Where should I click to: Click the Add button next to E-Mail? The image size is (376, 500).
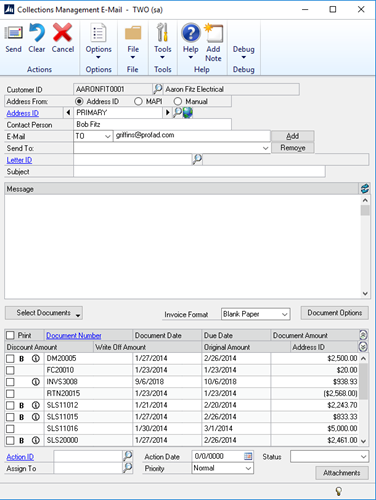pyautogui.click(x=292, y=136)
